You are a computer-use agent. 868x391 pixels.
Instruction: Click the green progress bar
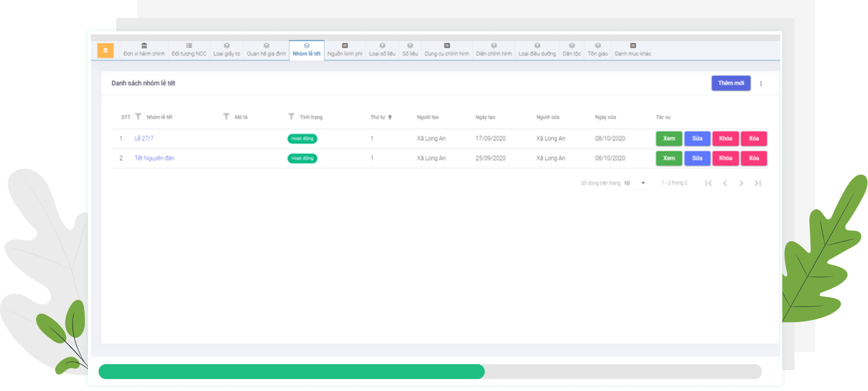(x=291, y=372)
